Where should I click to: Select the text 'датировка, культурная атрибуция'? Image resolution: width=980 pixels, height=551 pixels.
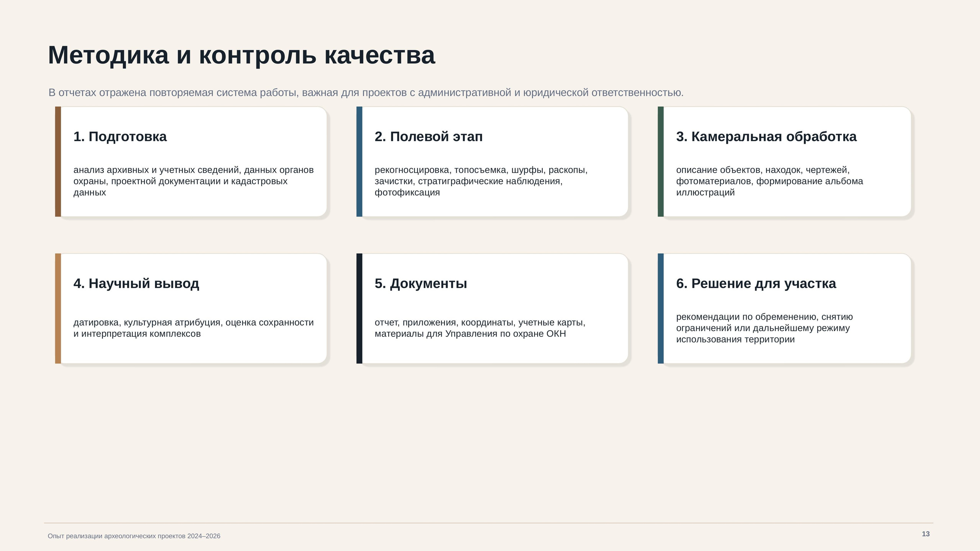148,323
